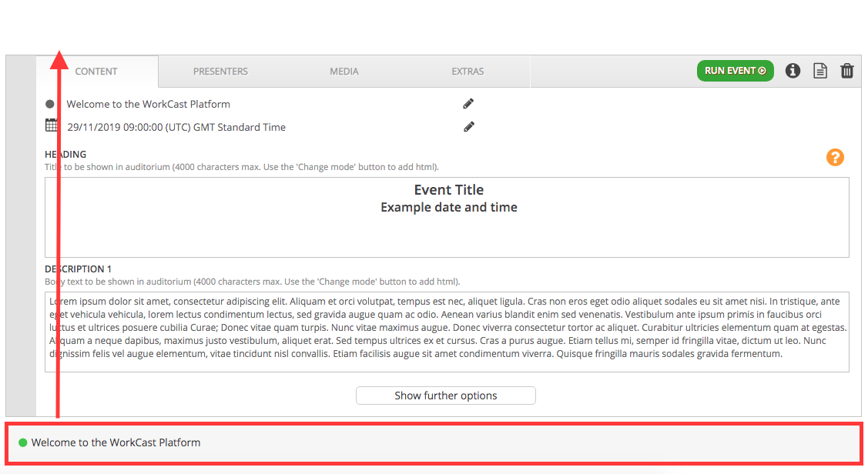Open the EXTRAS tab
Image resolution: width=868 pixels, height=474 pixels.
pos(468,72)
